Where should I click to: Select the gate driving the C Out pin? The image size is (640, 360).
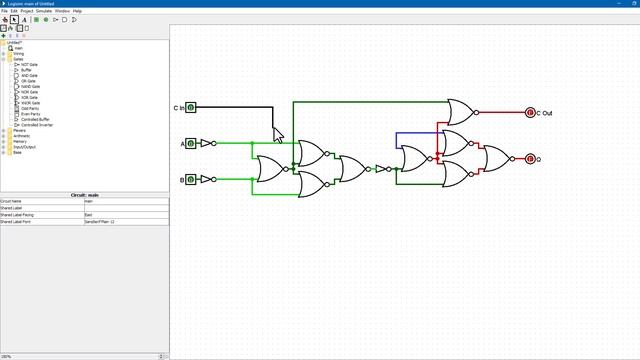[x=462, y=112]
